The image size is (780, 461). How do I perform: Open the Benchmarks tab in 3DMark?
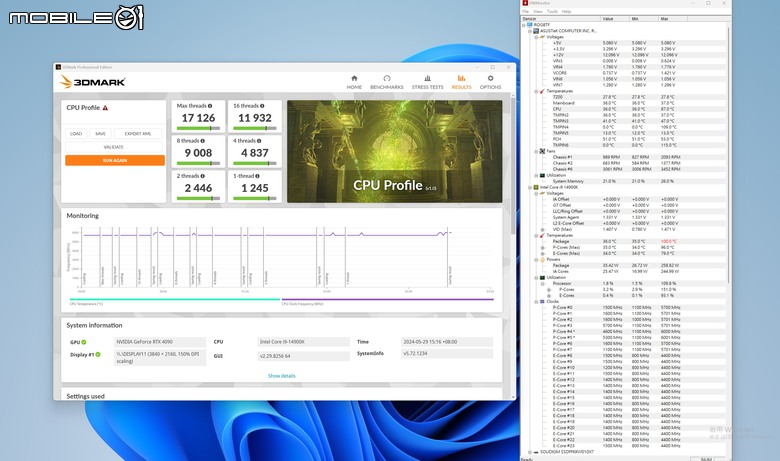tap(387, 83)
